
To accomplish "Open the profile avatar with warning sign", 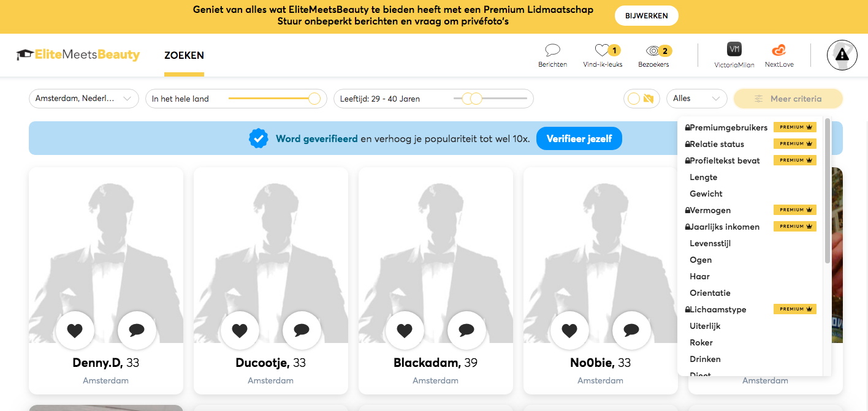I will pyautogui.click(x=842, y=55).
